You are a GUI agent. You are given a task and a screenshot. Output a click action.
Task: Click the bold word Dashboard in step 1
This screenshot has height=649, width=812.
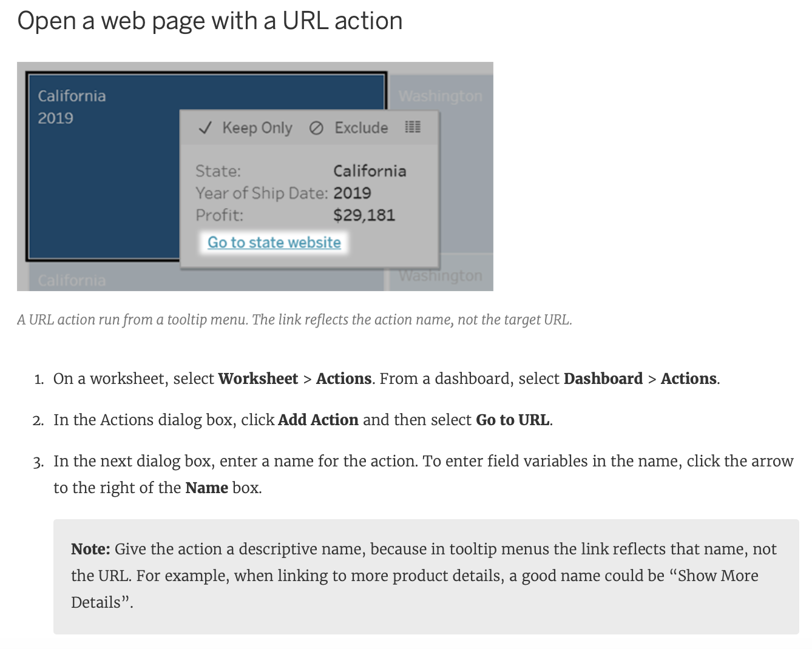pyautogui.click(x=603, y=378)
